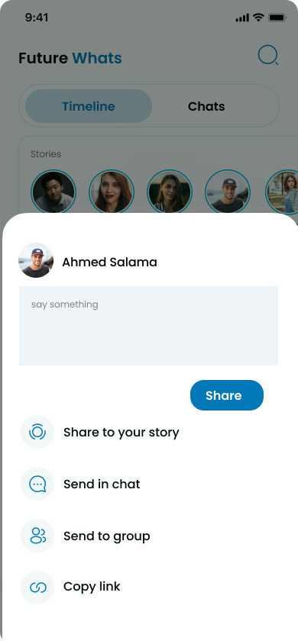Switch to the Chats tab

pyautogui.click(x=206, y=106)
